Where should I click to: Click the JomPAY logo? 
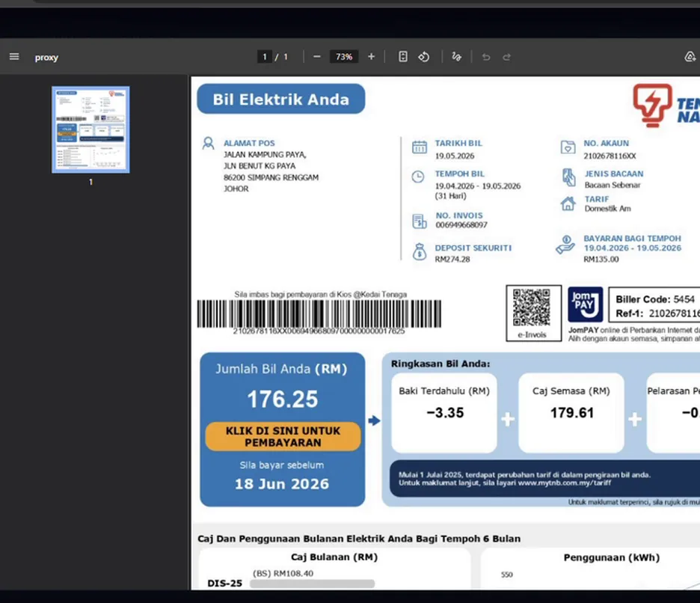point(586,304)
